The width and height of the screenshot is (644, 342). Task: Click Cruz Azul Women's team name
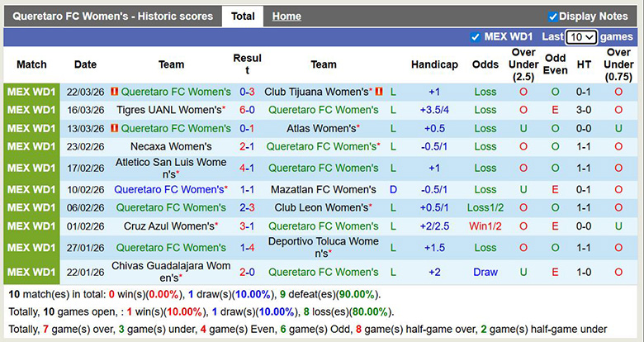pos(169,226)
